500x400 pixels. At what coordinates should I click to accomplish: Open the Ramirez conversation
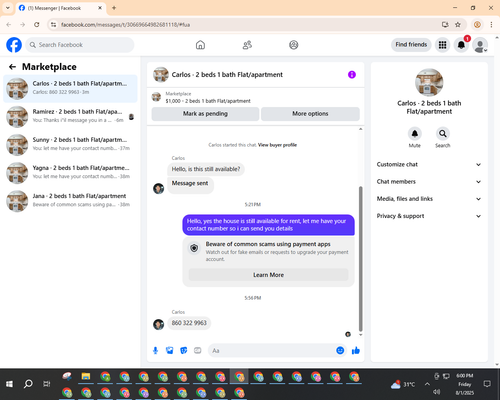click(70, 117)
